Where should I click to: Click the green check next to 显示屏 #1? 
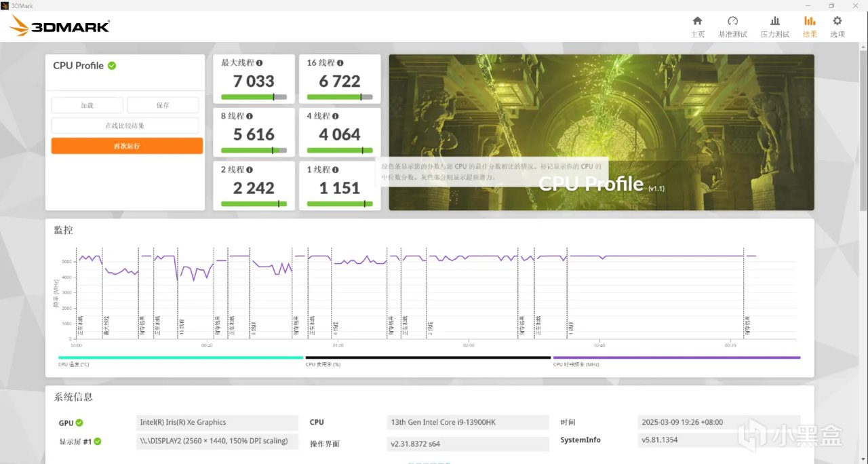(97, 442)
